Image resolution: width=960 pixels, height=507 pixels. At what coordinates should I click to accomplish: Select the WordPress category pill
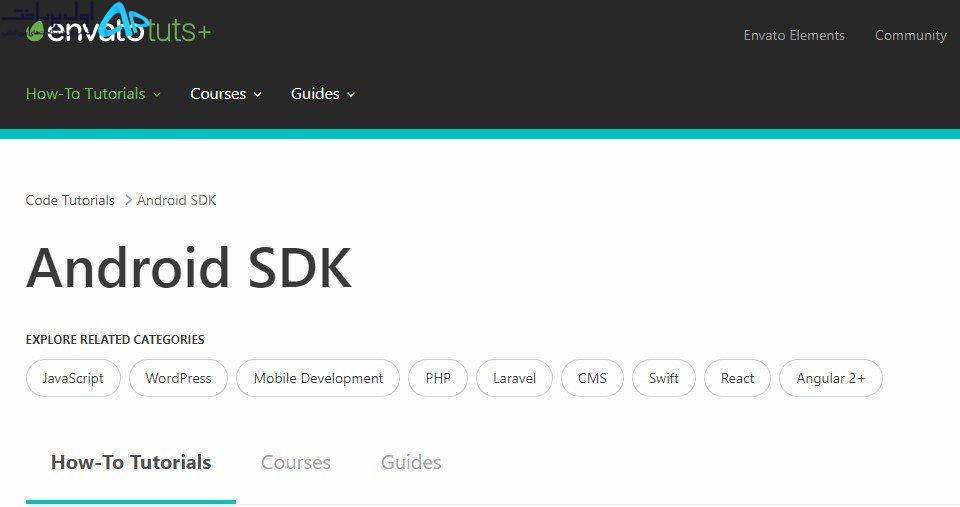(x=178, y=378)
